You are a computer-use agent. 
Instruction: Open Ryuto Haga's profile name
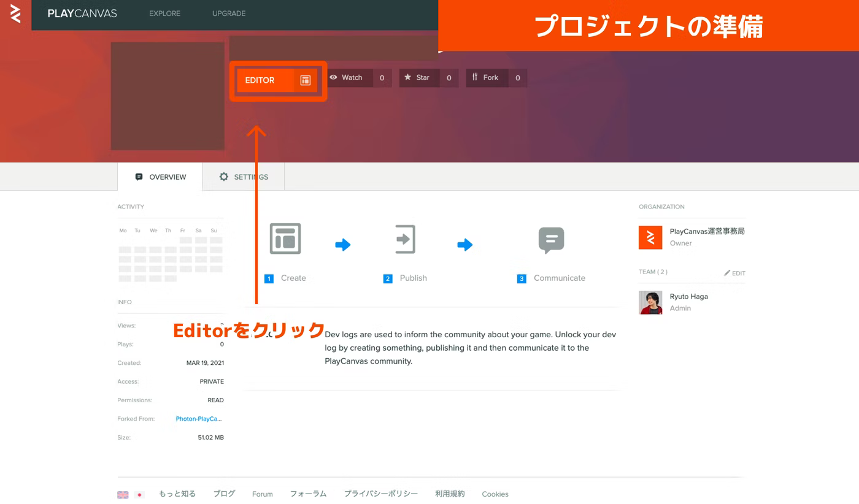coord(688,296)
